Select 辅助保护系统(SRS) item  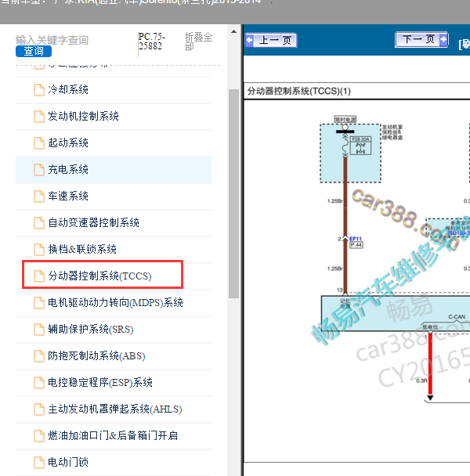click(91, 330)
